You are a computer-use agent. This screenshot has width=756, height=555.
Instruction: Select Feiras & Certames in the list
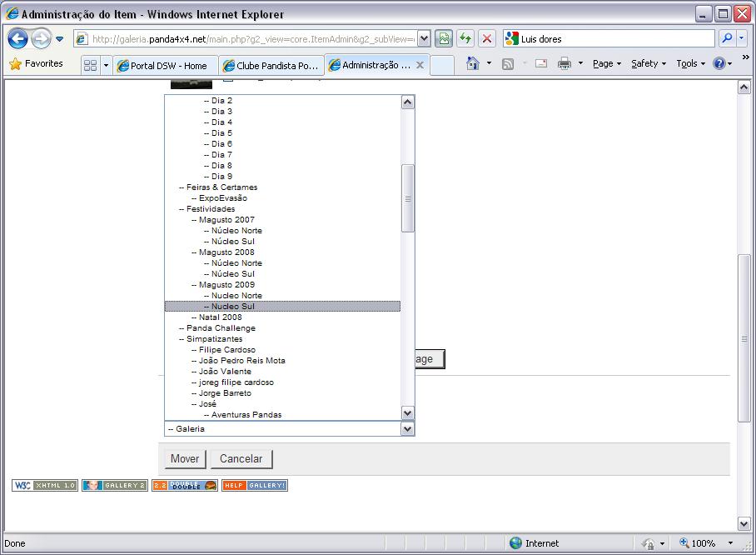pyautogui.click(x=282, y=187)
